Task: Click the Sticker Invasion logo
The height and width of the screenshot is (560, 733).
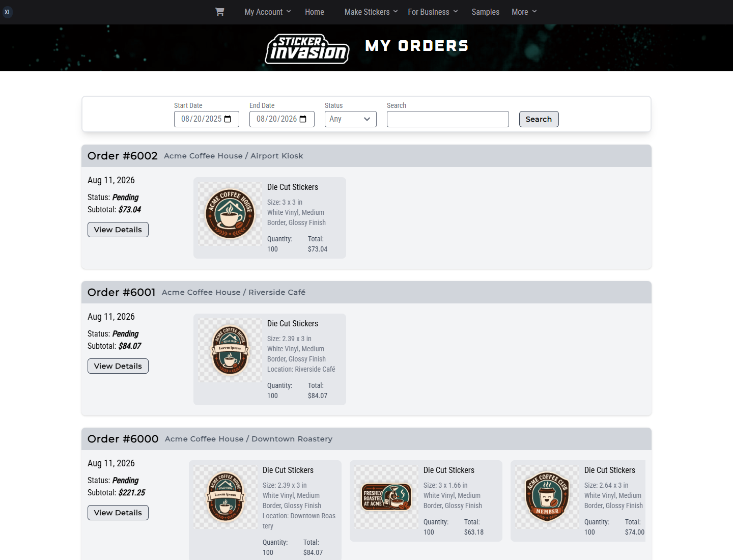Action: pos(307,49)
